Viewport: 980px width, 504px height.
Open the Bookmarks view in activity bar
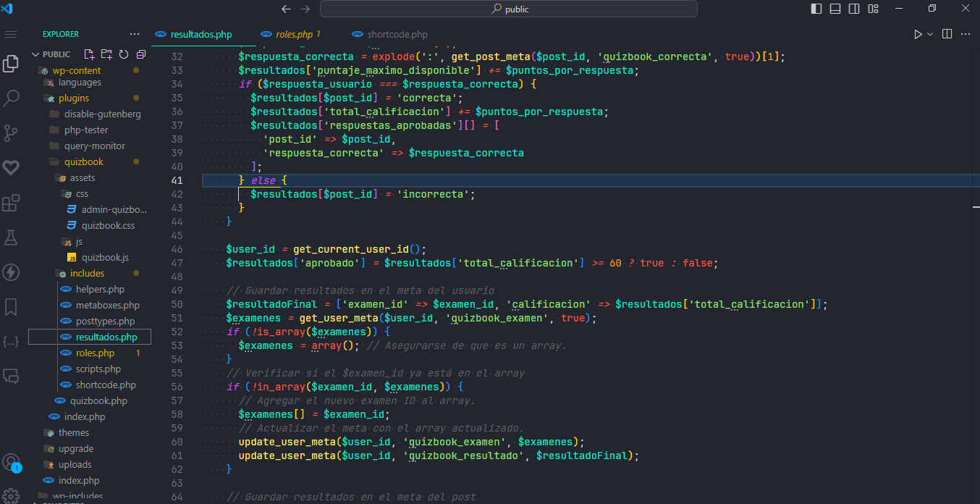coord(11,307)
